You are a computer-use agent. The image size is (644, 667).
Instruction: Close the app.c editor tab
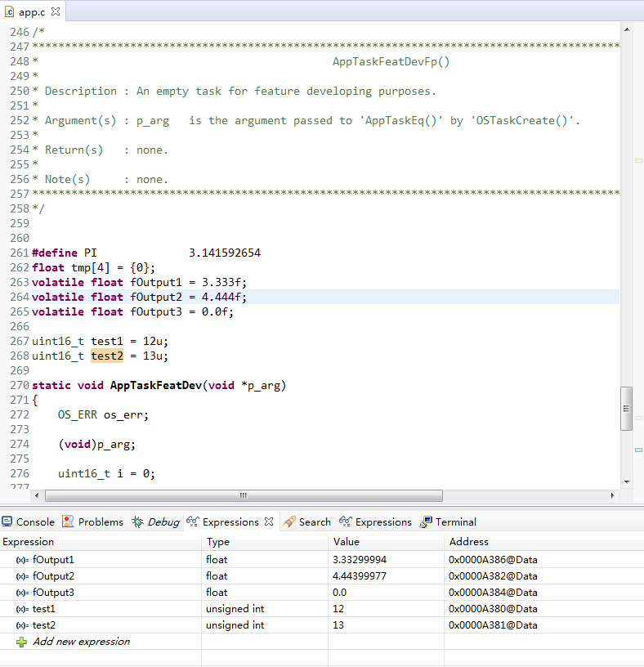[55, 13]
